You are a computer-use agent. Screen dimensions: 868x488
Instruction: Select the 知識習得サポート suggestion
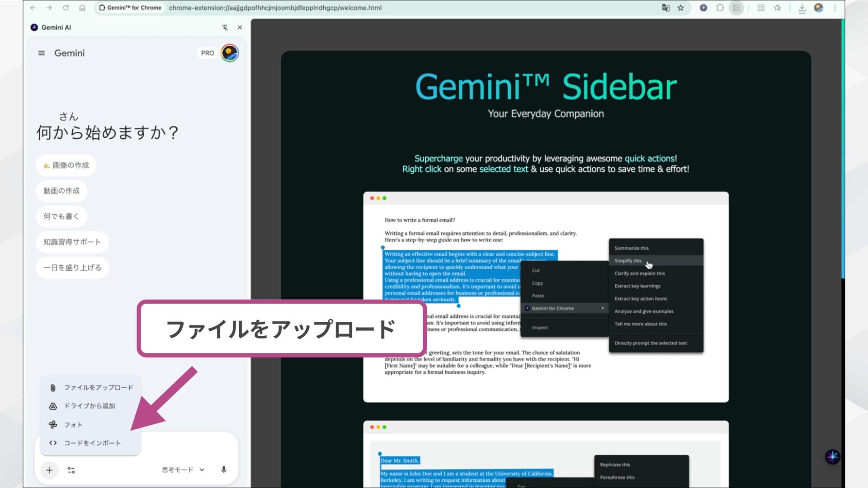72,242
